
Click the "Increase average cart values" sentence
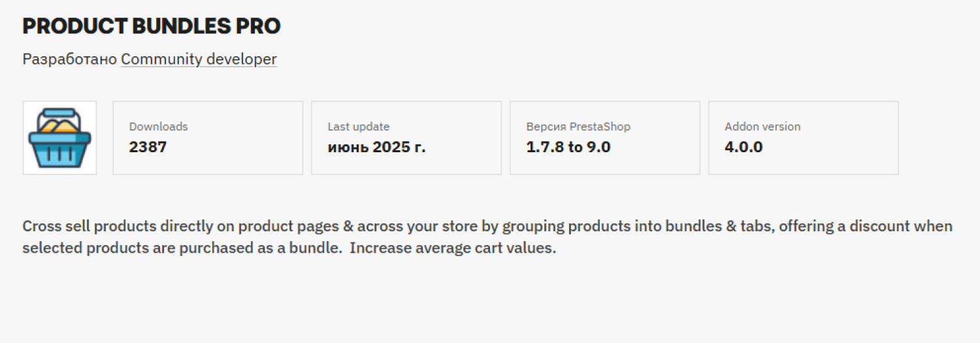point(452,249)
